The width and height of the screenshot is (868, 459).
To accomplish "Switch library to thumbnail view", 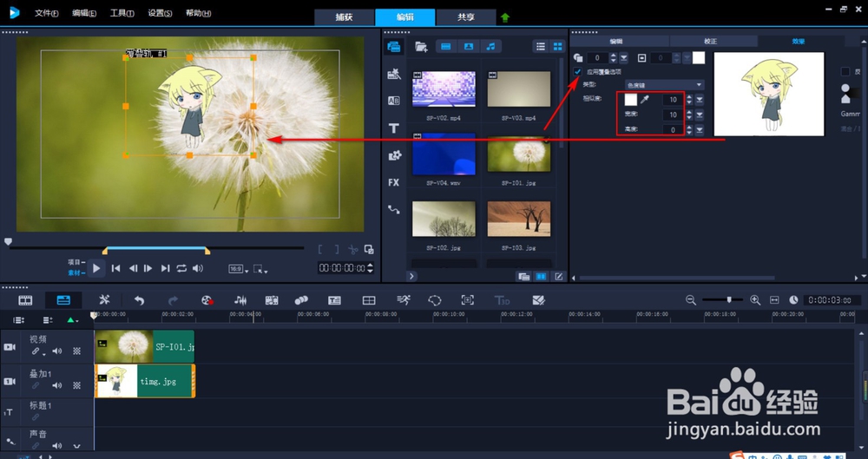I will click(557, 47).
